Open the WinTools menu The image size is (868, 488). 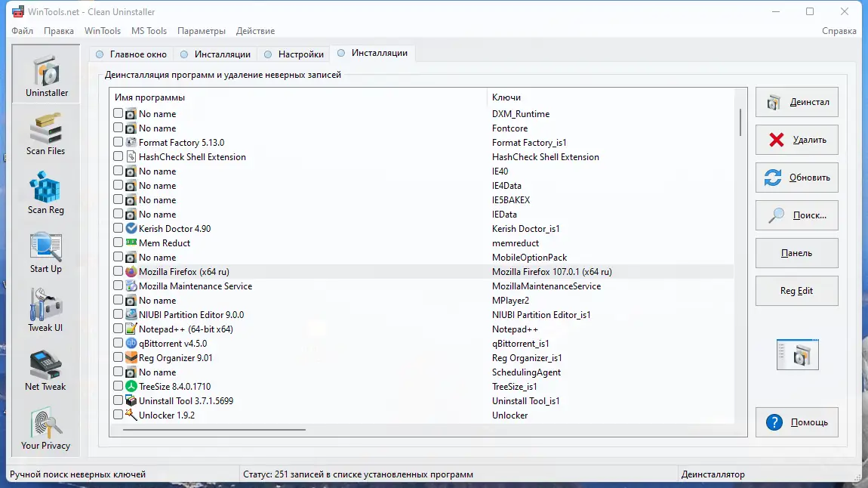point(103,31)
